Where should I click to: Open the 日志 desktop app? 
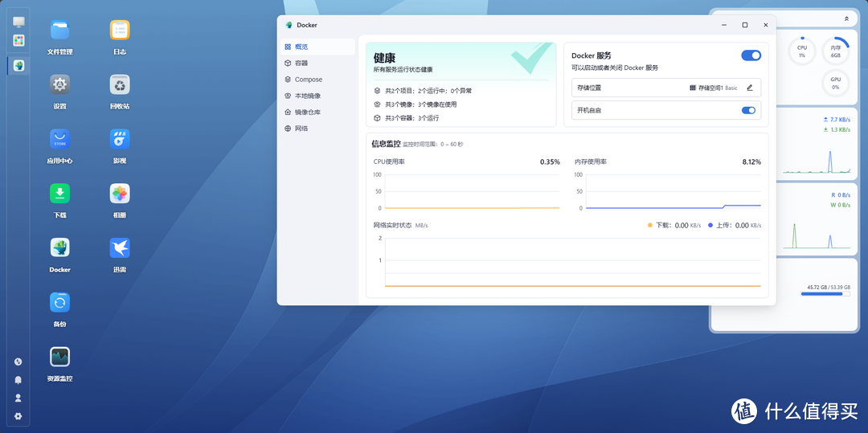tap(120, 31)
